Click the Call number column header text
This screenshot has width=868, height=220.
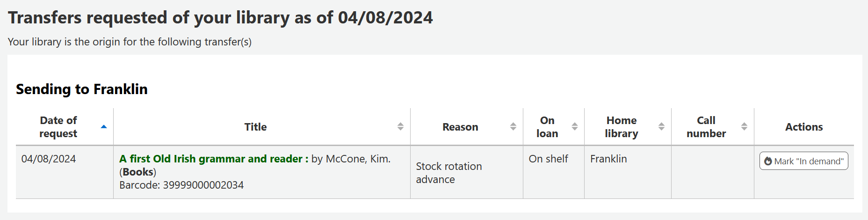pos(706,127)
